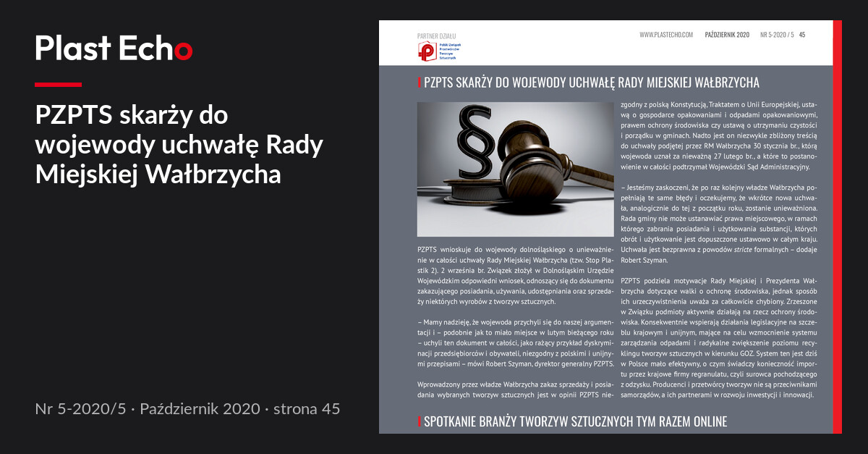868x454 pixels.
Task: Click the gavel and paragraph symbol photo
Action: click(515, 169)
